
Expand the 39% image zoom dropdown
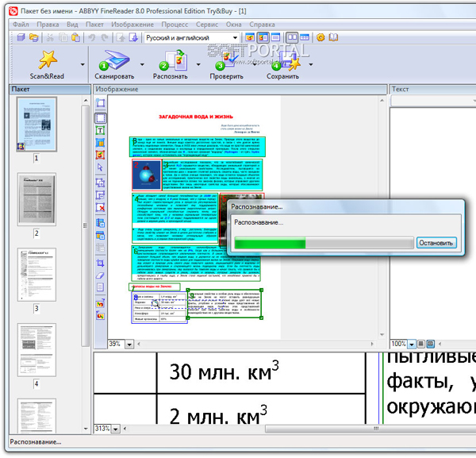point(129,344)
